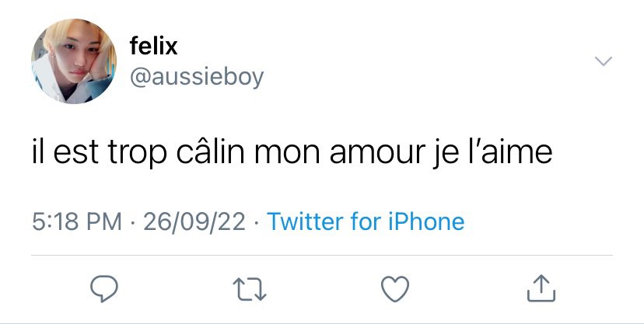Like the tweet with the heart icon
The width and height of the screenshot is (644, 324).
395,289
